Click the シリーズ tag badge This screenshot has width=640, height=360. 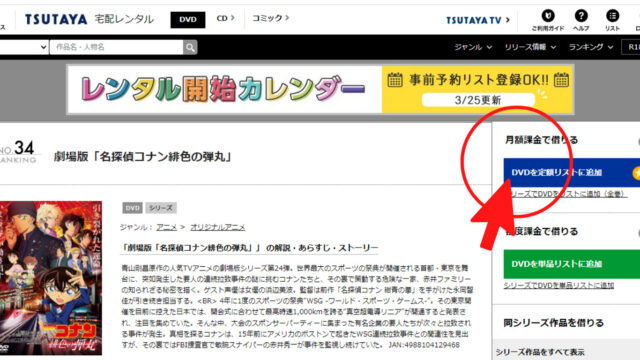point(161,208)
